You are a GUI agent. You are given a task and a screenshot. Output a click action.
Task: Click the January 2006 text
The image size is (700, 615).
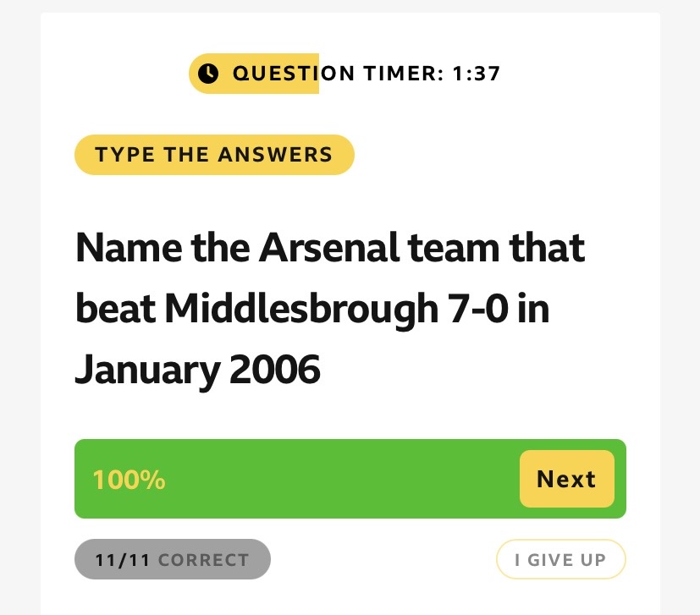pos(198,370)
